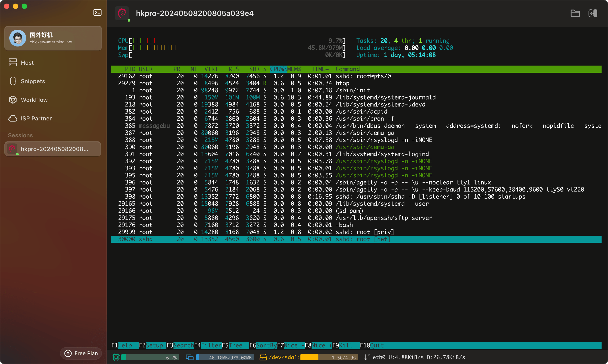
Task: Click the terminal icon in the sidebar header
Action: 97,13
